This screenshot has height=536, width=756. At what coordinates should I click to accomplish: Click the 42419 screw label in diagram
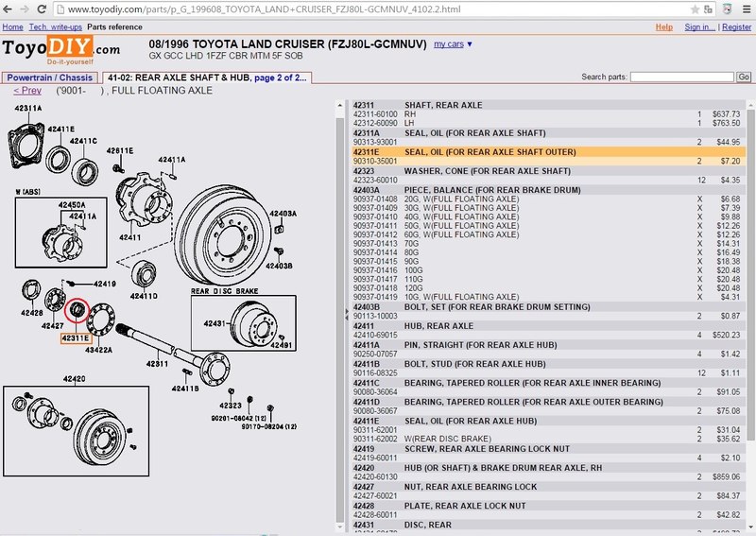[105, 284]
